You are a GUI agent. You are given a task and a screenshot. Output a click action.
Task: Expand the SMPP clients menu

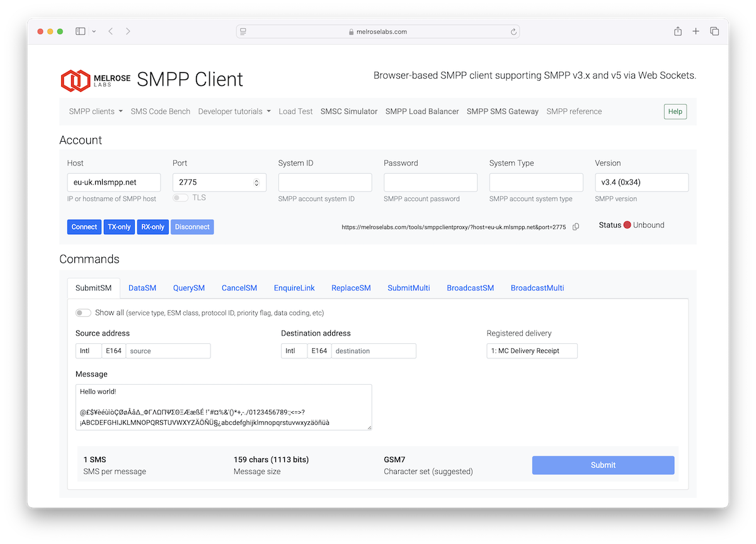95,111
